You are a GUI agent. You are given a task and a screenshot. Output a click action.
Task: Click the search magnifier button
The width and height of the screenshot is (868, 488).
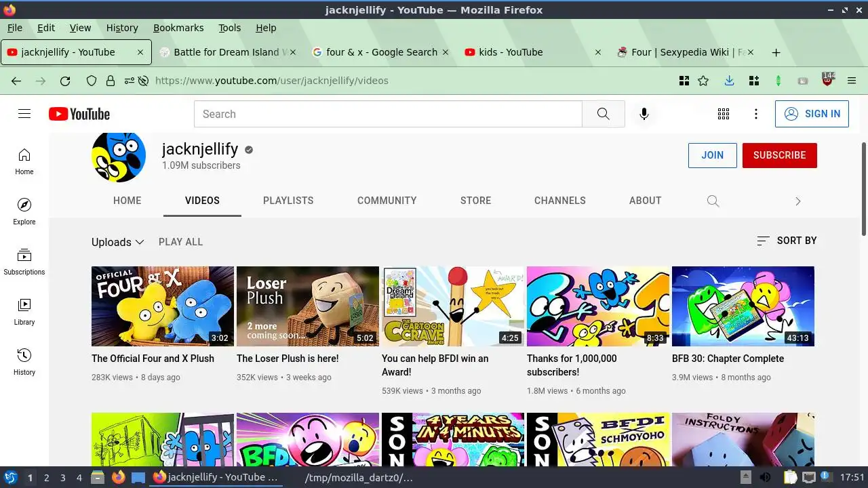(x=603, y=114)
